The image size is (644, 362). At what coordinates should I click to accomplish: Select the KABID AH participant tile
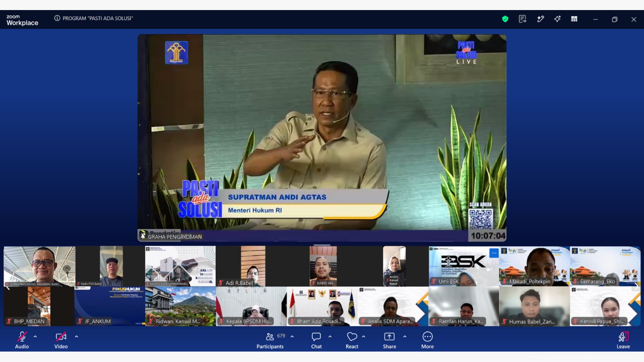coord(322,266)
